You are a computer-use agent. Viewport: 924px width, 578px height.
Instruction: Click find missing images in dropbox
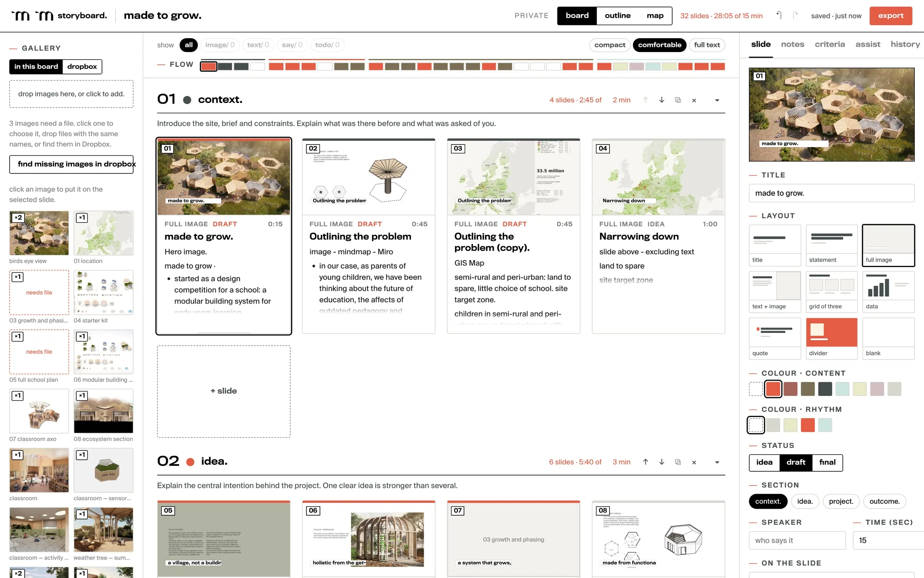[x=71, y=164]
